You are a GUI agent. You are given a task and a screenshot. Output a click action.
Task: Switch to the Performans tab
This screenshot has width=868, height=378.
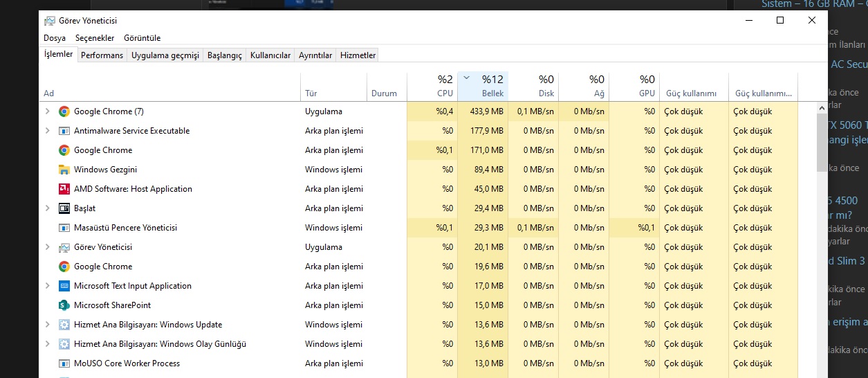pos(102,55)
